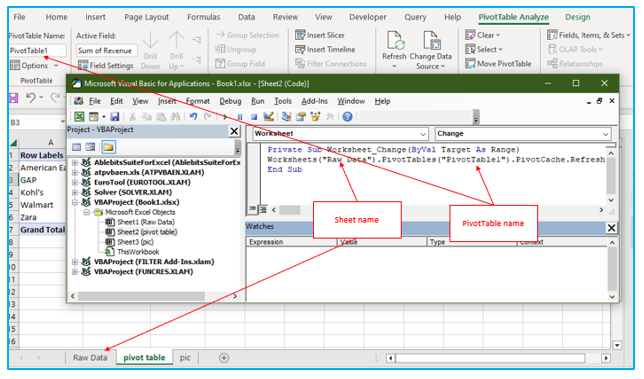
Task: Open Excel Design ribbon tab
Action: point(577,17)
